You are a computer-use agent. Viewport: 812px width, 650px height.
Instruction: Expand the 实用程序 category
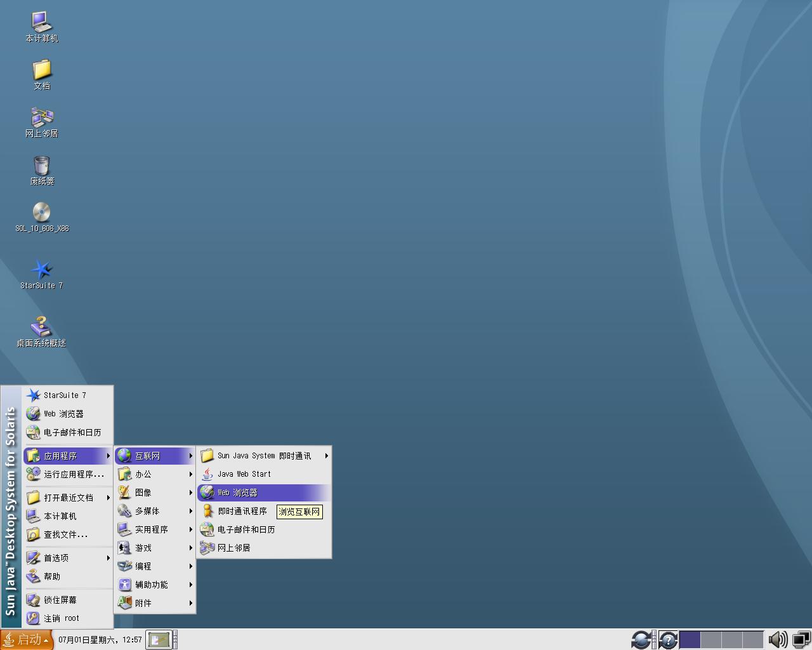point(155,529)
